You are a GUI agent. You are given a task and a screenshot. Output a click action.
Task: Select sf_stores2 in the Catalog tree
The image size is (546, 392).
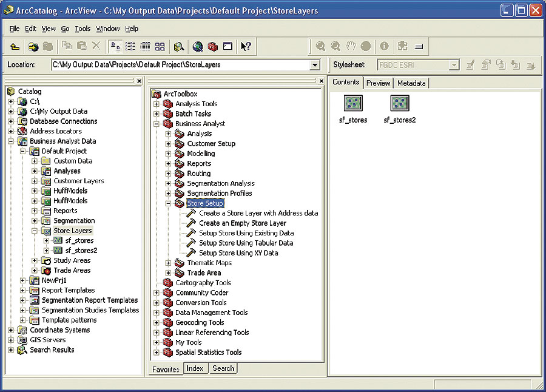[81, 251]
